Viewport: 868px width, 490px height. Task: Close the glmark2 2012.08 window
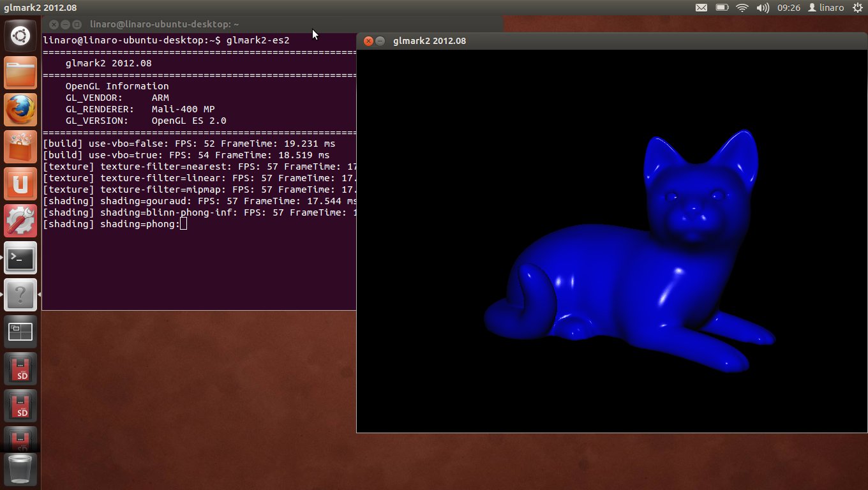coord(368,41)
